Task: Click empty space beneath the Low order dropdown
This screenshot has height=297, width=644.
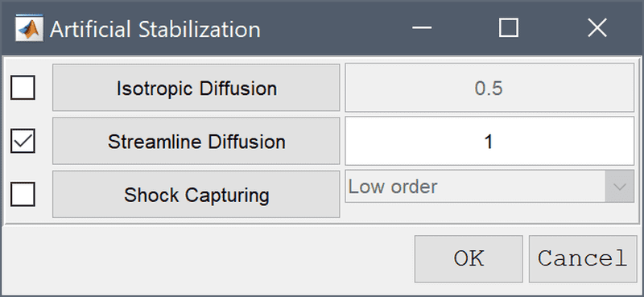Action: pos(489,212)
